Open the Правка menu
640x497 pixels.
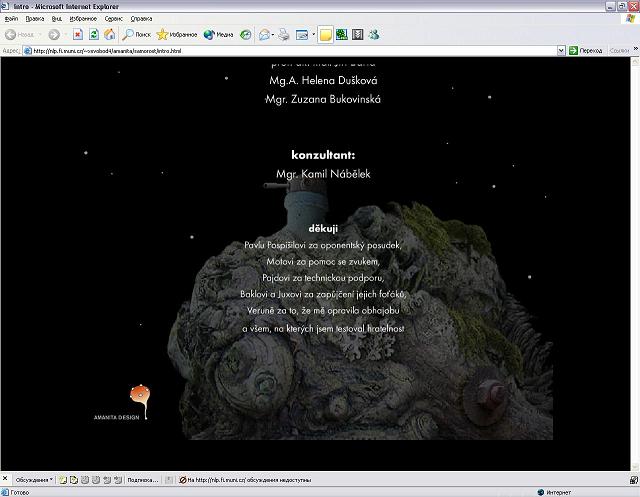point(35,19)
